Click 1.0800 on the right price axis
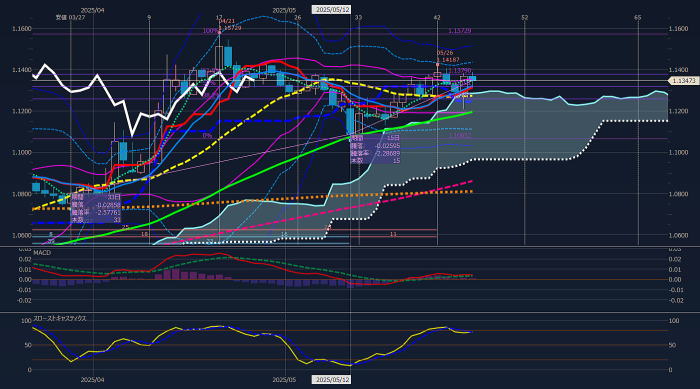 (x=678, y=194)
